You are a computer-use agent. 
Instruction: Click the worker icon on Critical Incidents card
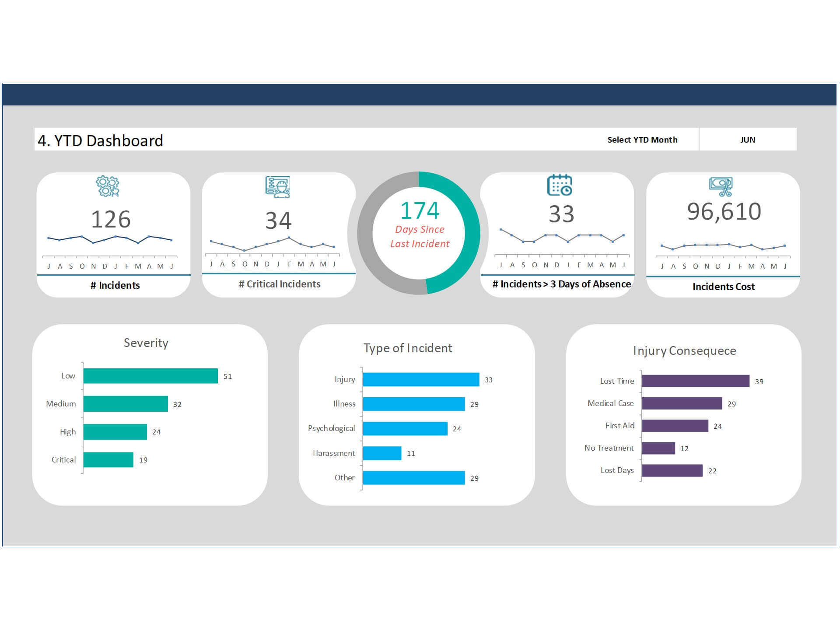pyautogui.click(x=277, y=185)
